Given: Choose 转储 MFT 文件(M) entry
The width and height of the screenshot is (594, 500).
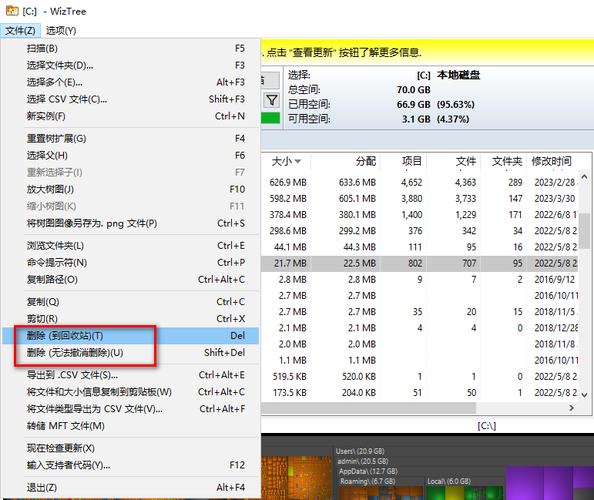Looking at the screenshot, I should click(x=131, y=426).
